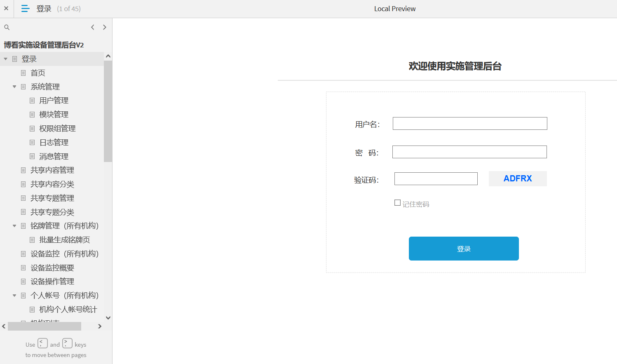Click the sitemap vertical scrollbar thumb
The height and width of the screenshot is (364, 617).
(x=108, y=111)
